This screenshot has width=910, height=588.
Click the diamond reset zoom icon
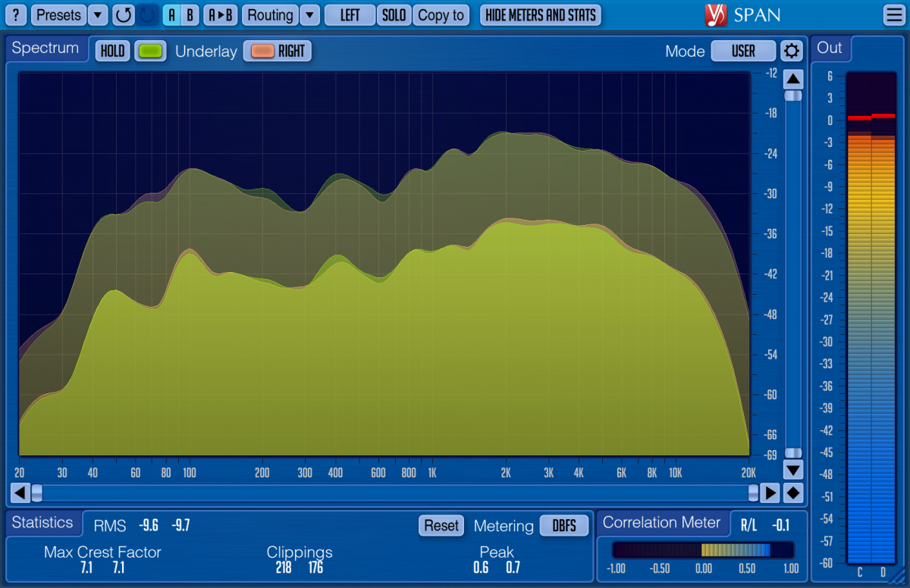point(793,493)
